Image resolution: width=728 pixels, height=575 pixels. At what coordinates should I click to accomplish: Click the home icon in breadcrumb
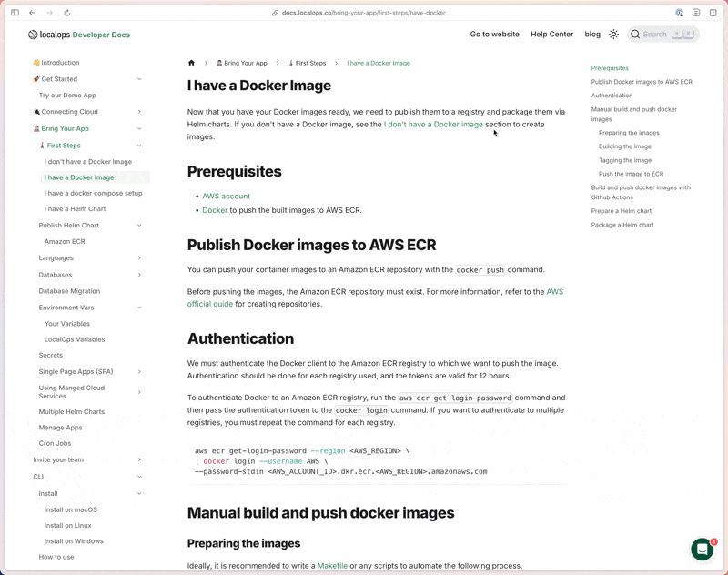point(191,63)
